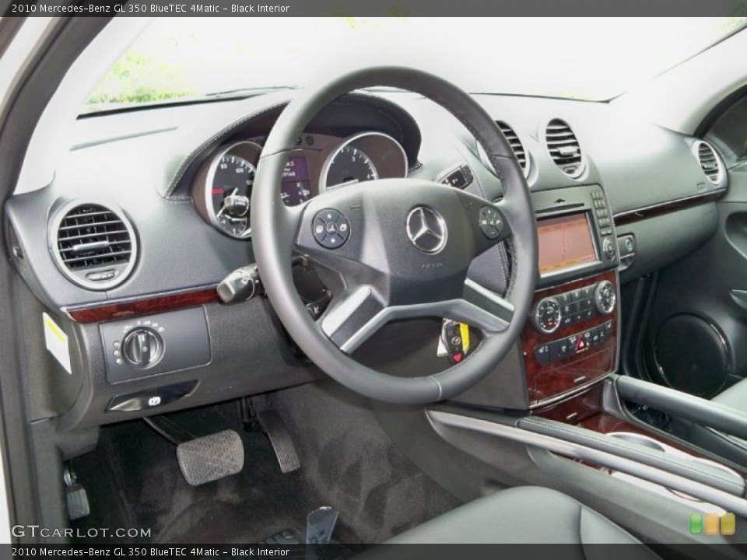
Task: Click the red hazard triangle button in photo
Action: 580,342
